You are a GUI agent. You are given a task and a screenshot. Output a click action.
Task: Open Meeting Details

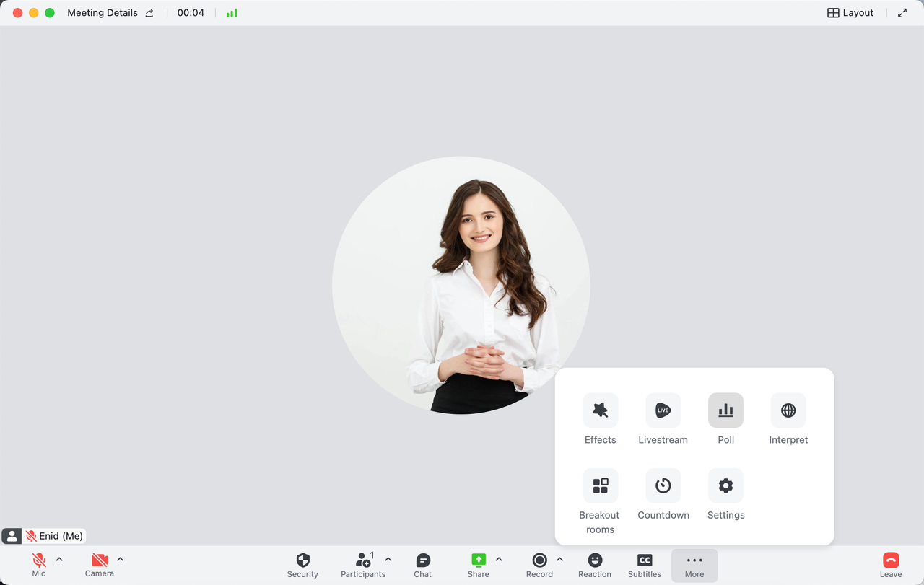(x=103, y=12)
